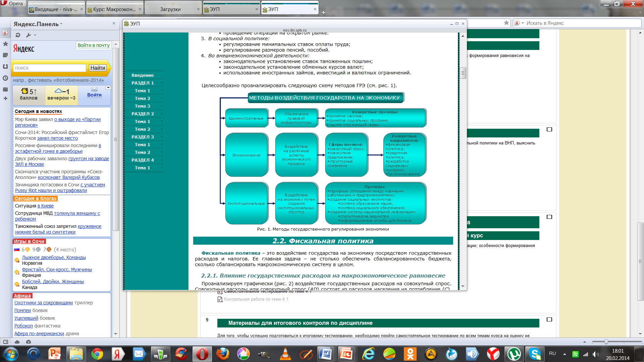
Task: Open the Windows panel icon in sidebar
Action: click(5, 89)
